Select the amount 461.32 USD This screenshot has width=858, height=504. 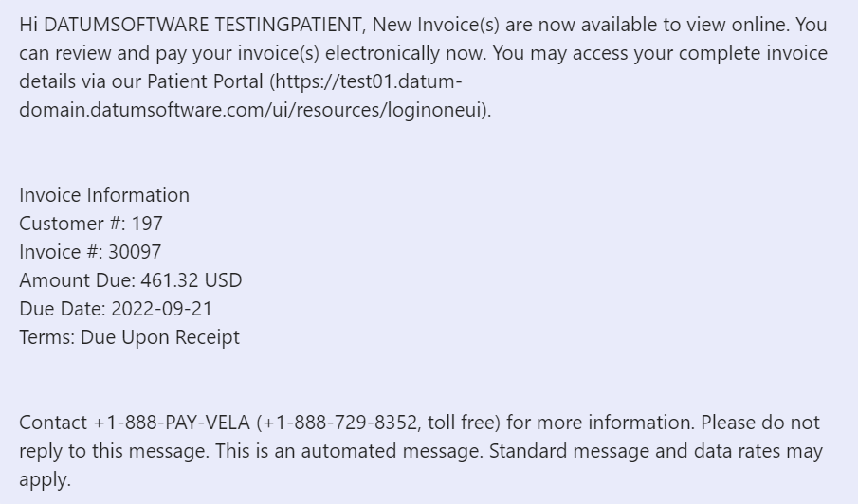point(192,280)
